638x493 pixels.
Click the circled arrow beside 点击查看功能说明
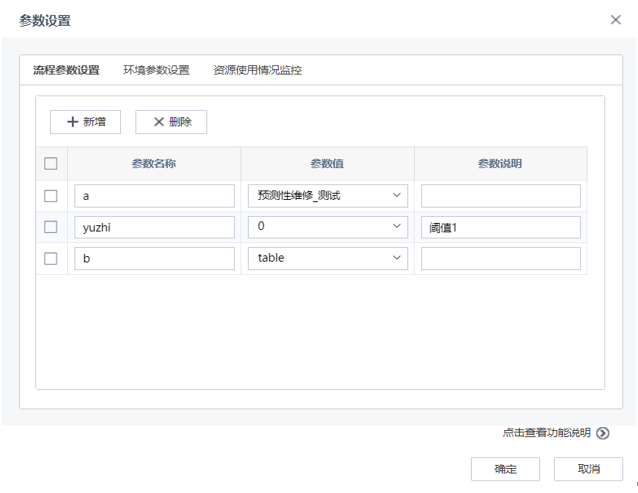[603, 433]
